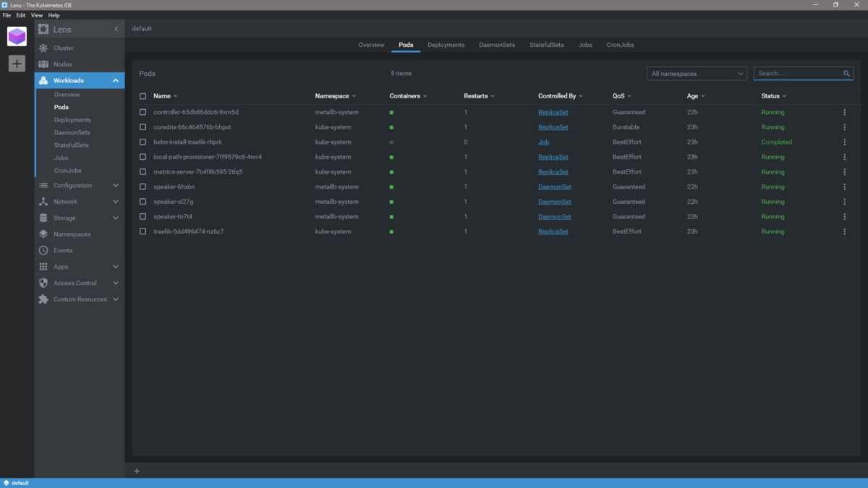This screenshot has width=868, height=488.
Task: Click the Events clock icon
Action: coord(43,250)
